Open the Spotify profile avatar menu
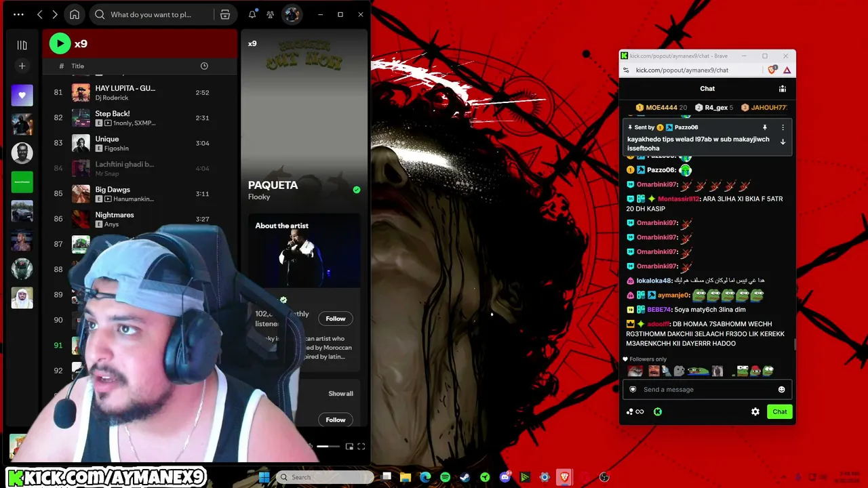This screenshot has width=868, height=488. [292, 14]
